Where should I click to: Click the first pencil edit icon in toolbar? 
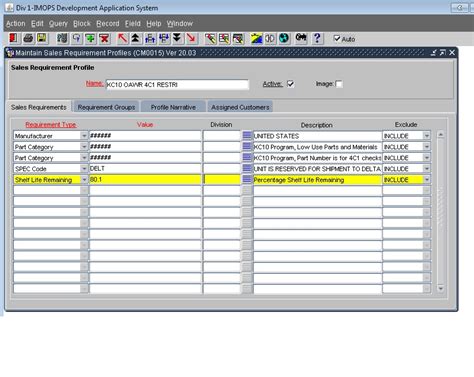pos(210,38)
